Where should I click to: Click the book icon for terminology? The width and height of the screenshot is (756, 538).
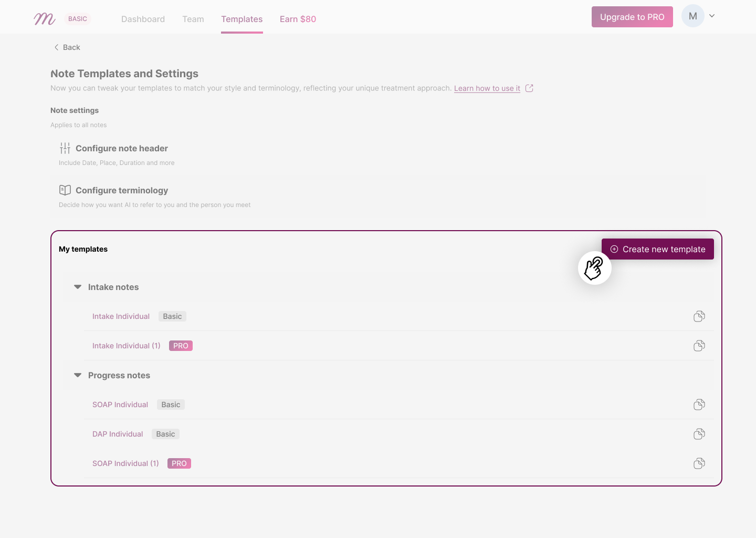click(x=65, y=190)
